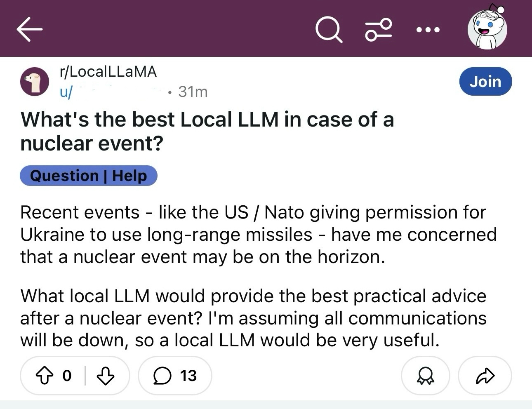Viewport: 532px width, 409px height.
Task: Select the Question | Help flair tag
Action: pyautogui.click(x=88, y=175)
